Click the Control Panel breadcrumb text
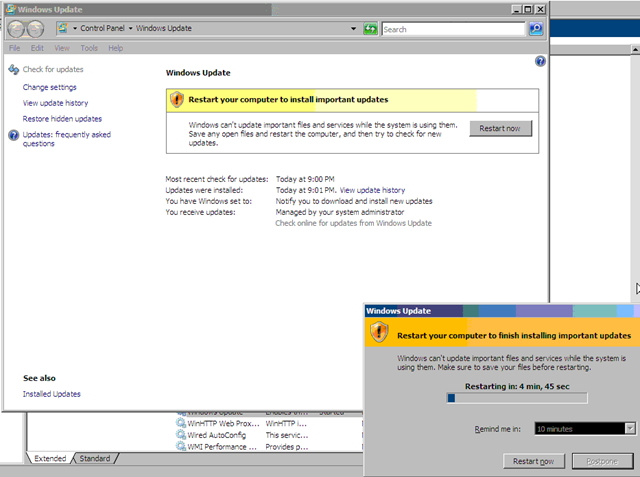This screenshot has height=477, width=640. click(102, 28)
